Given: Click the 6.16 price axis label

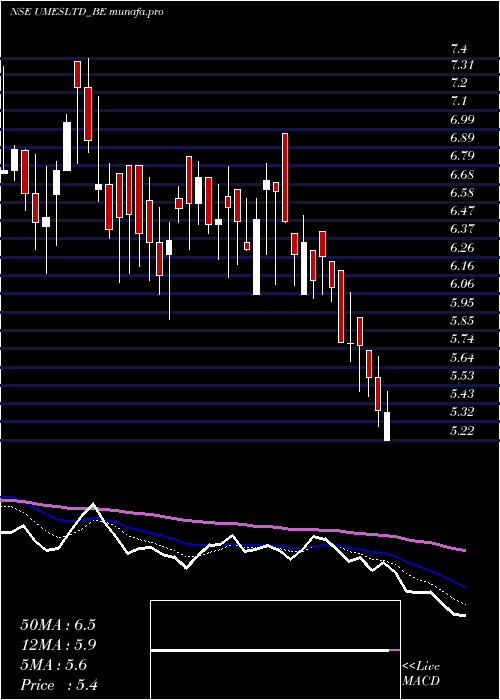Looking at the screenshot, I should pyautogui.click(x=462, y=266).
